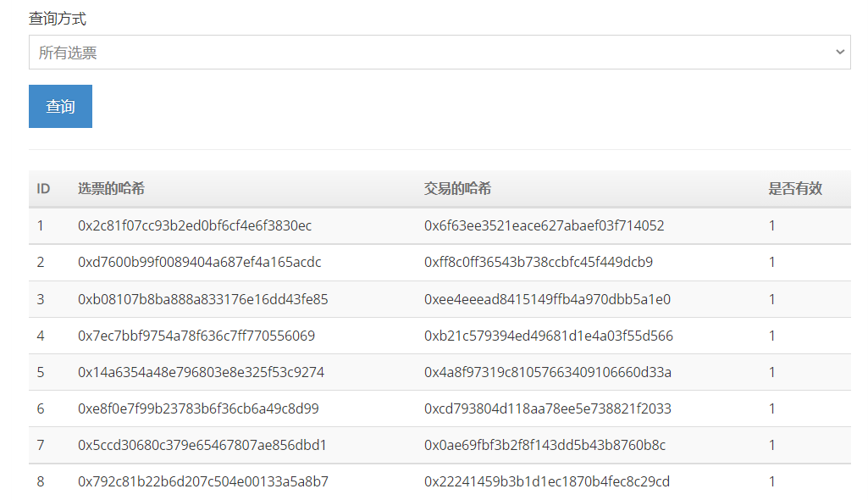Image resolution: width=868 pixels, height=500 pixels.
Task: Click ID cell 3 in the table
Action: [x=41, y=299]
